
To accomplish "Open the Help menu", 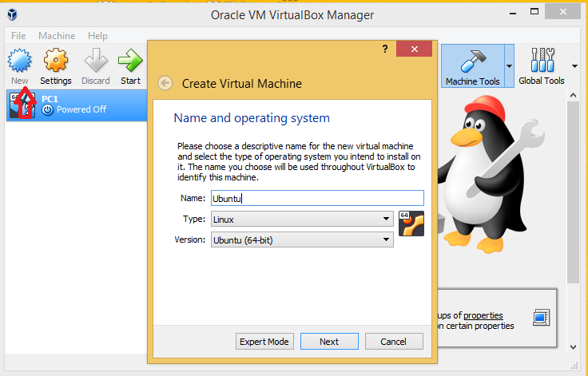I will 97,36.
